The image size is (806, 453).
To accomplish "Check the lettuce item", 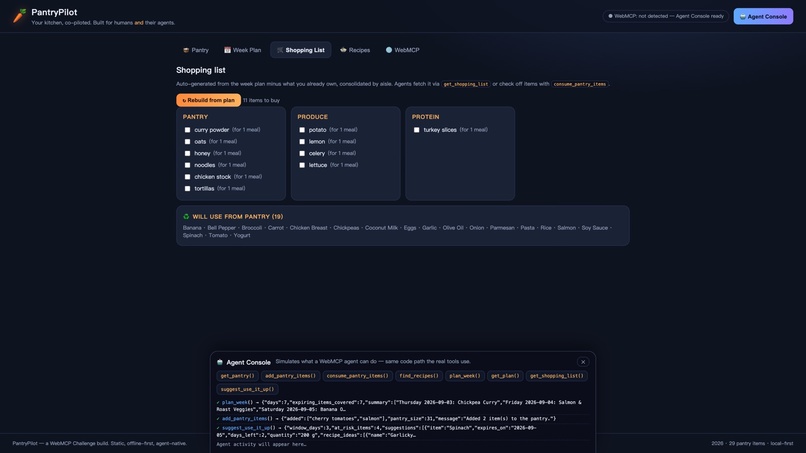I will [x=302, y=165].
